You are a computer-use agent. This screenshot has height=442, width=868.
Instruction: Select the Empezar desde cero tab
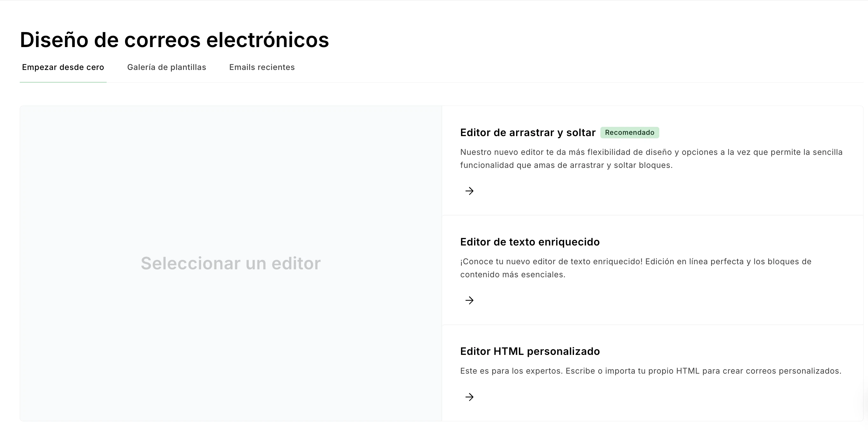click(x=63, y=67)
